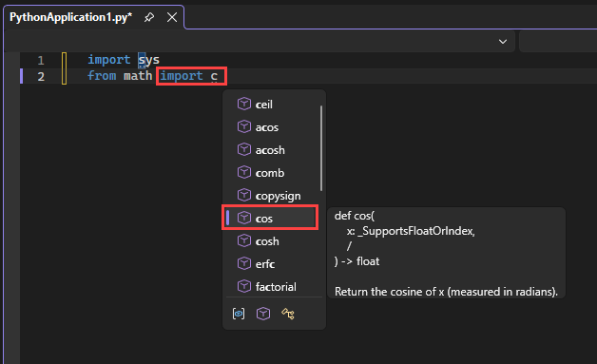This screenshot has width=597, height=364.
Task: Open the navigation bar dropdown arrow
Action: (503, 42)
